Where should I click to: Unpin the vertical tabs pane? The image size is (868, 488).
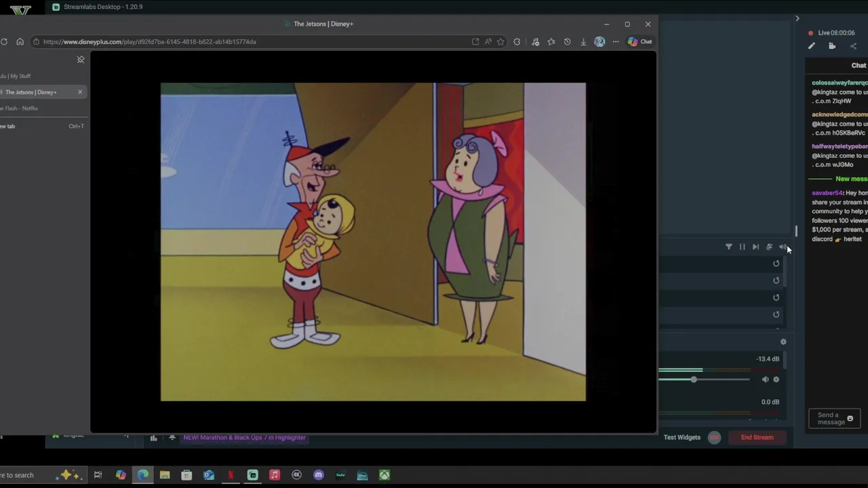(81, 60)
